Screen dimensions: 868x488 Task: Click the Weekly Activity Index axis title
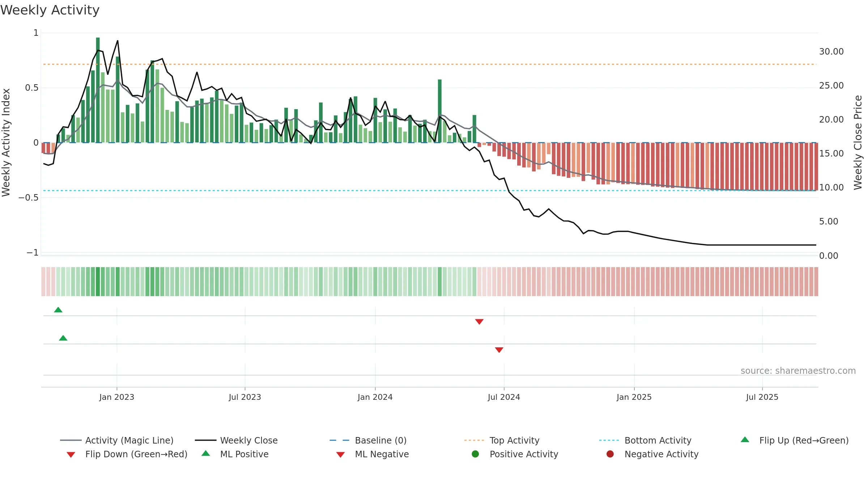coord(6,142)
